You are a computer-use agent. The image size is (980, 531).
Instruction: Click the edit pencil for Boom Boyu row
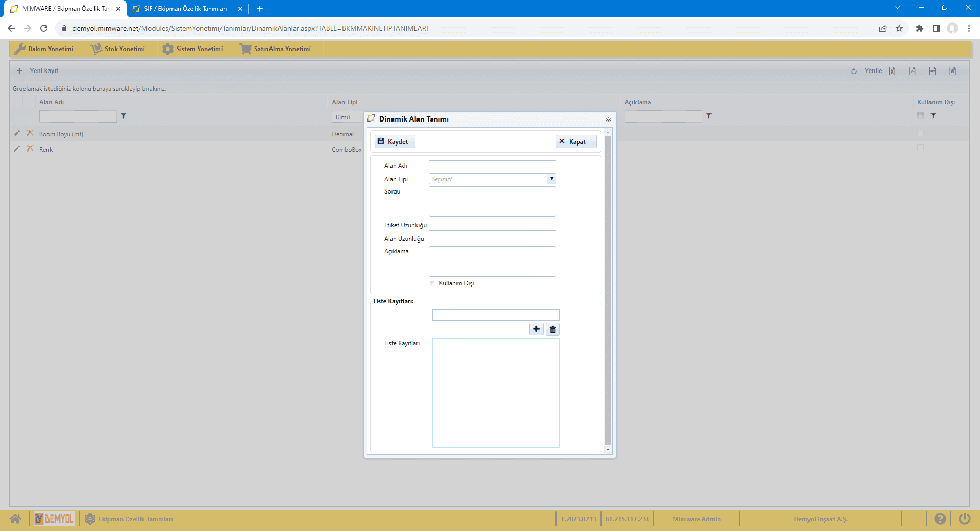point(17,134)
